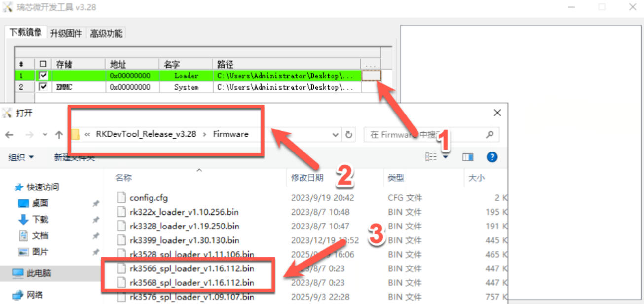This screenshot has height=304, width=644.
Task: Toggle the preview pane icon
Action: (x=467, y=157)
